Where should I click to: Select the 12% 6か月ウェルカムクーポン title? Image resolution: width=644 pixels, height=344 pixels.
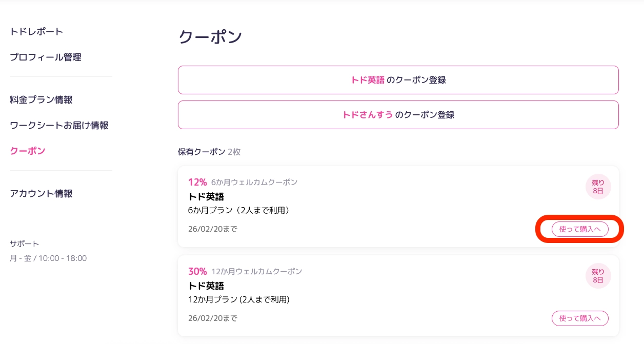tap(243, 182)
